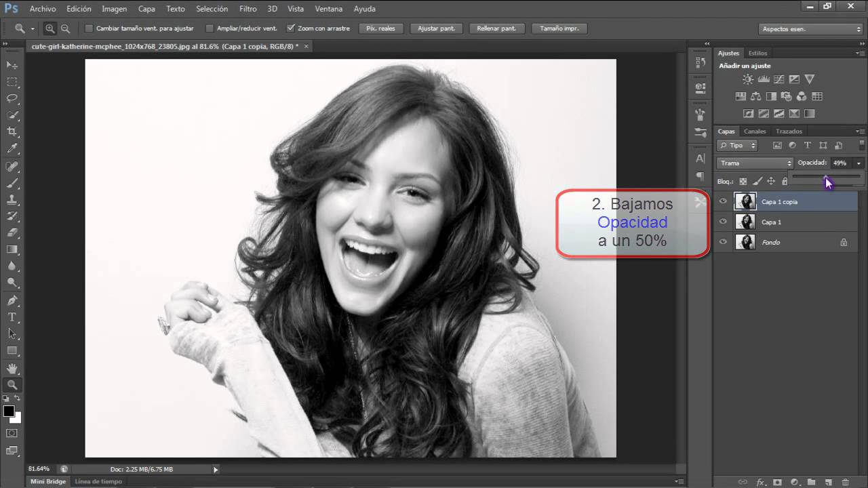Viewport: 868px width, 488px height.
Task: Disable Zoom con arrastre checkbox
Action: [291, 28]
